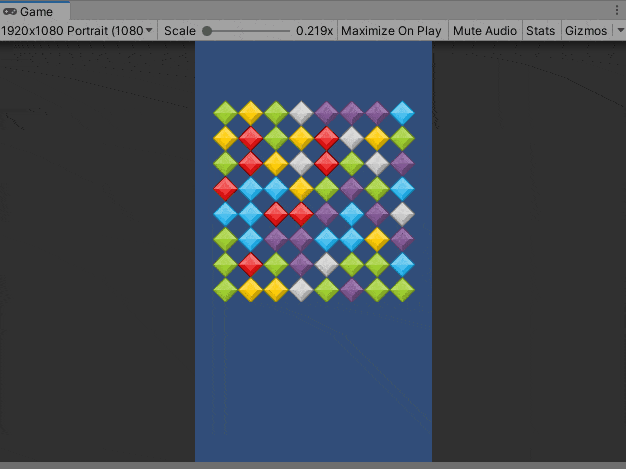The image size is (626, 469).
Task: Expand the Gizmos dropdown arrow
Action: (x=617, y=31)
